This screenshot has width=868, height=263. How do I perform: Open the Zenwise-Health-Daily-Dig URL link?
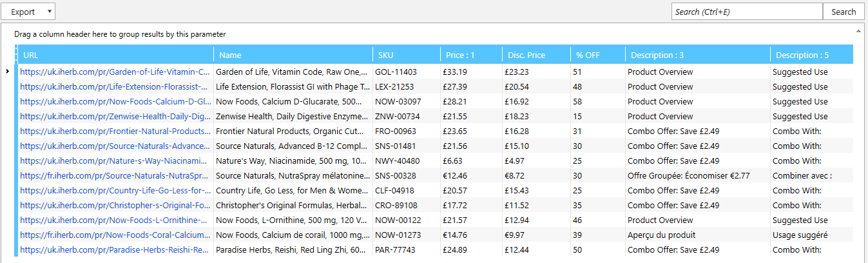[x=115, y=117]
